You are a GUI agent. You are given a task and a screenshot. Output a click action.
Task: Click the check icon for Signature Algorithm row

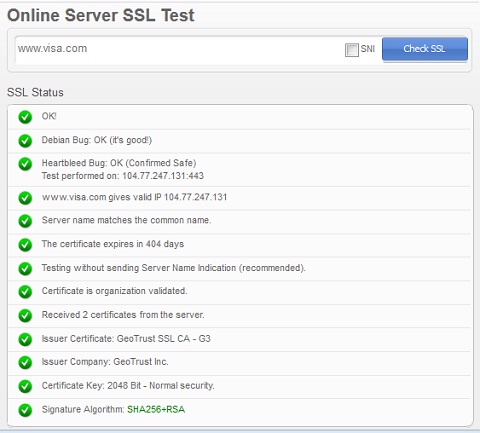pos(25,410)
